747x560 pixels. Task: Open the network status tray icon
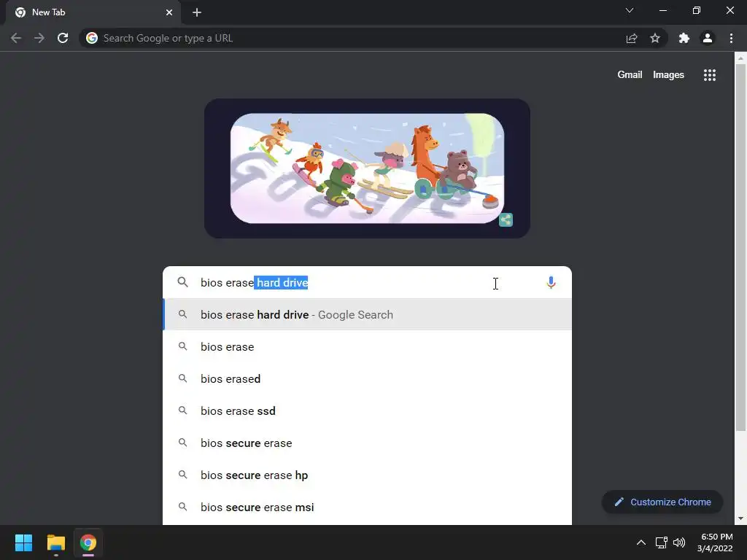point(661,542)
